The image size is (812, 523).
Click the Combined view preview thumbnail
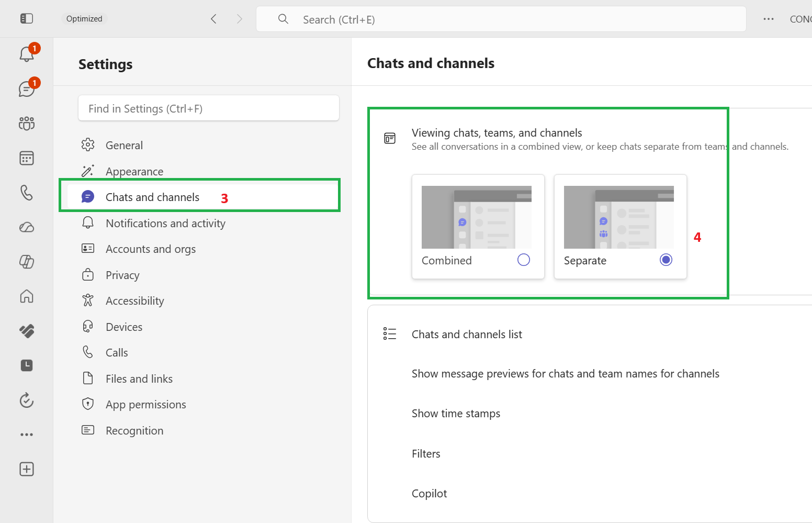[x=477, y=217]
